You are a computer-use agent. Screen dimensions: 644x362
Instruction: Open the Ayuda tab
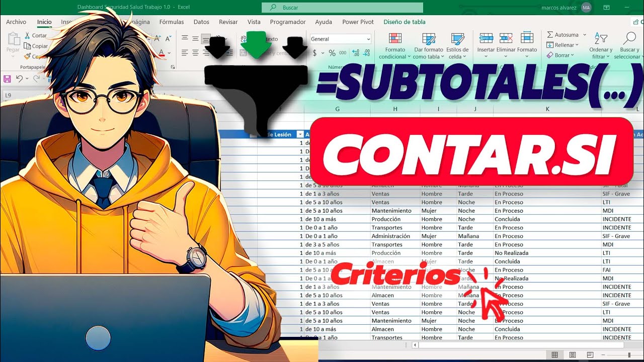pyautogui.click(x=324, y=22)
